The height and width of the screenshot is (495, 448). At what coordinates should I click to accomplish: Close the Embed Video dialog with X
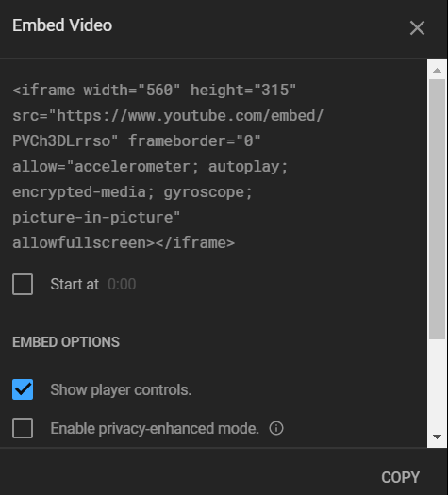tap(417, 27)
